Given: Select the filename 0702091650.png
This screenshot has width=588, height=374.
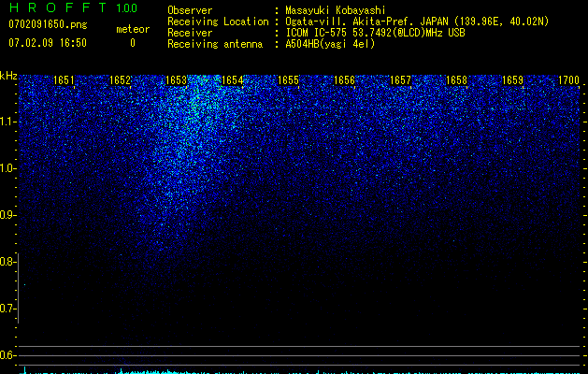Looking at the screenshot, I should coord(48,25).
